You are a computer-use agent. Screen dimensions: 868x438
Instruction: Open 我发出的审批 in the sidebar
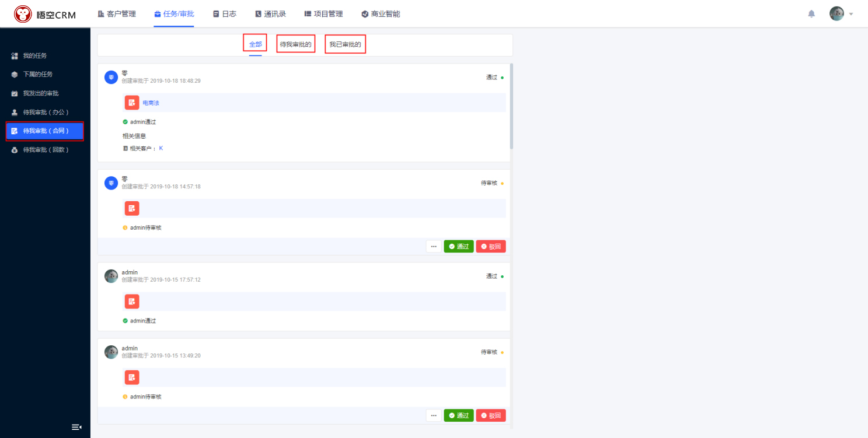click(41, 93)
